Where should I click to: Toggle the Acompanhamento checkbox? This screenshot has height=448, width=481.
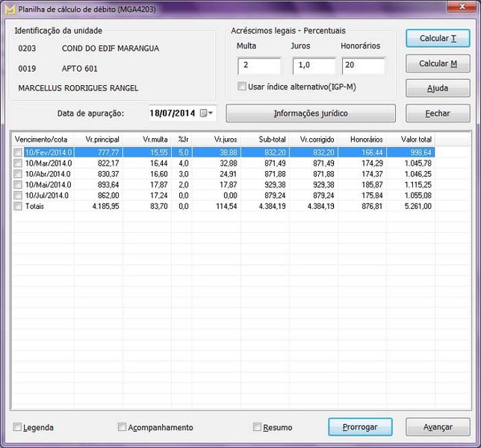tap(122, 428)
